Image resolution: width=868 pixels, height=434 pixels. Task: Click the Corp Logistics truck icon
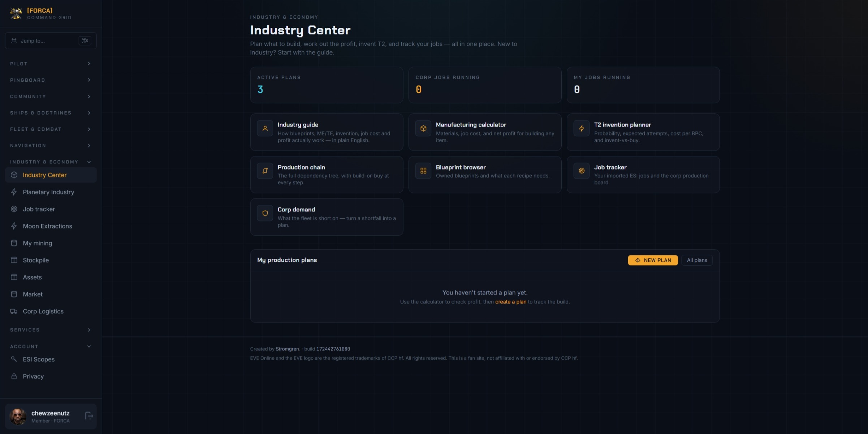click(x=14, y=311)
